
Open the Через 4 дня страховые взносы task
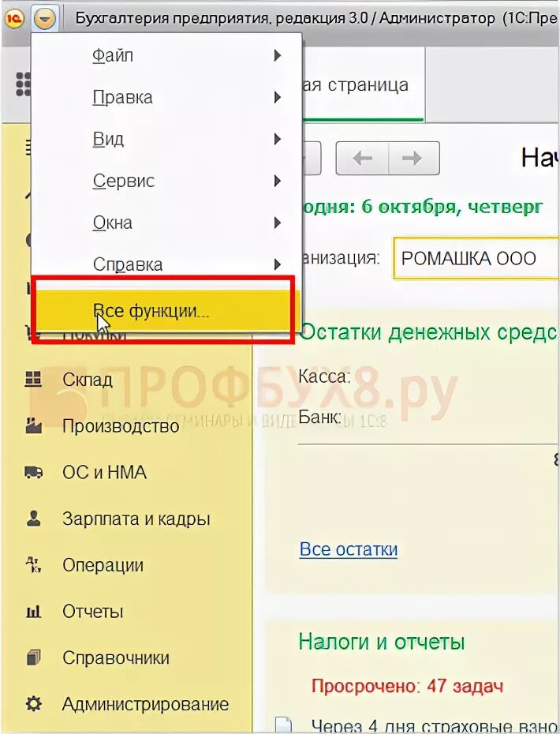click(x=435, y=725)
